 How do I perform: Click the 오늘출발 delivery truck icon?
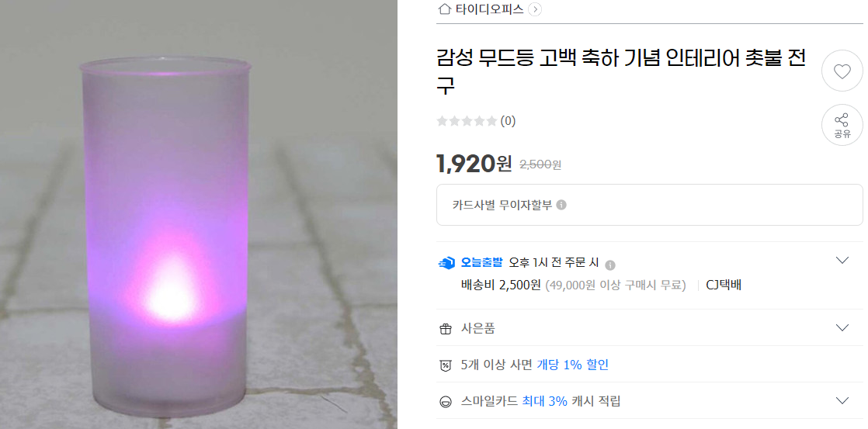(446, 263)
